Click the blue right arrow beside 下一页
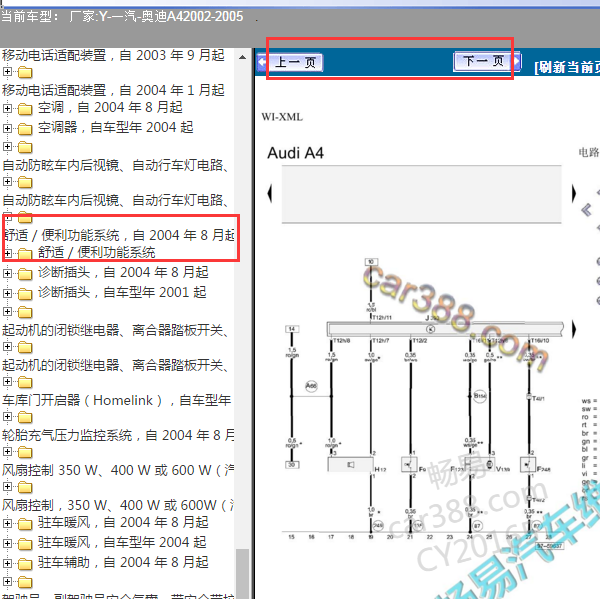The width and height of the screenshot is (600, 599). [517, 61]
